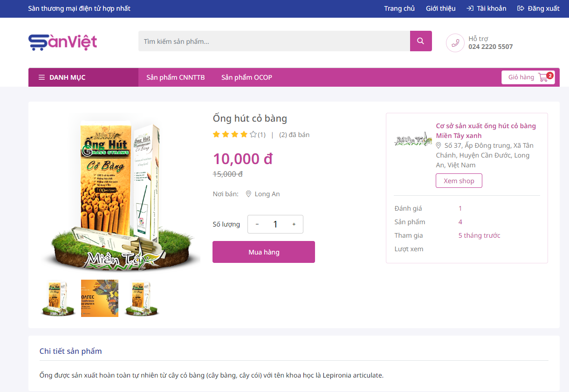Click the phone support icon
This screenshot has height=392, width=569.
pos(455,43)
